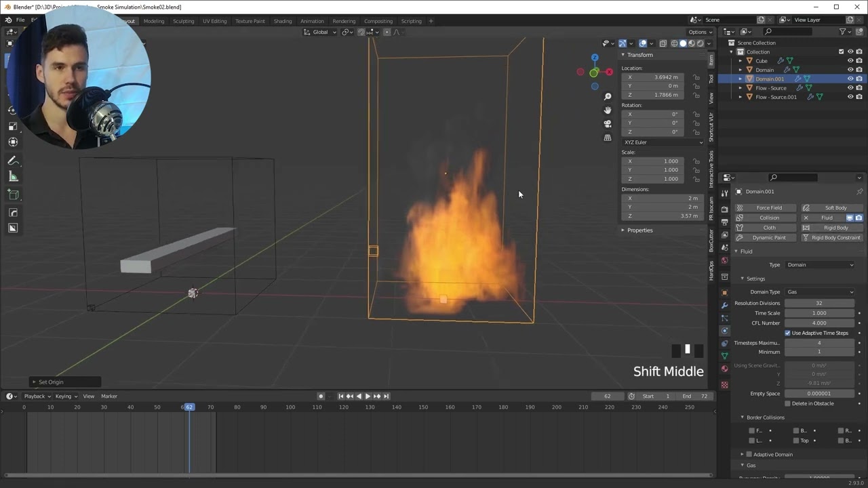Open the outliner filter dropdown
The height and width of the screenshot is (488, 868).
(844, 32)
